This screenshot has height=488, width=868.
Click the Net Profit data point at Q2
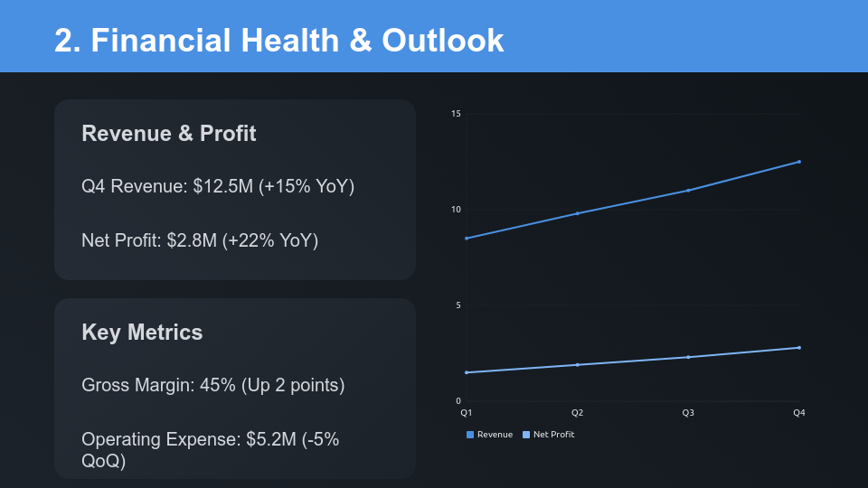[578, 365]
